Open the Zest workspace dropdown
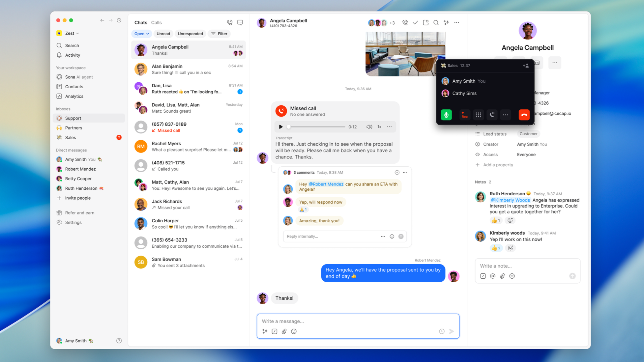Screen dimensions: 644x362 tap(72, 33)
